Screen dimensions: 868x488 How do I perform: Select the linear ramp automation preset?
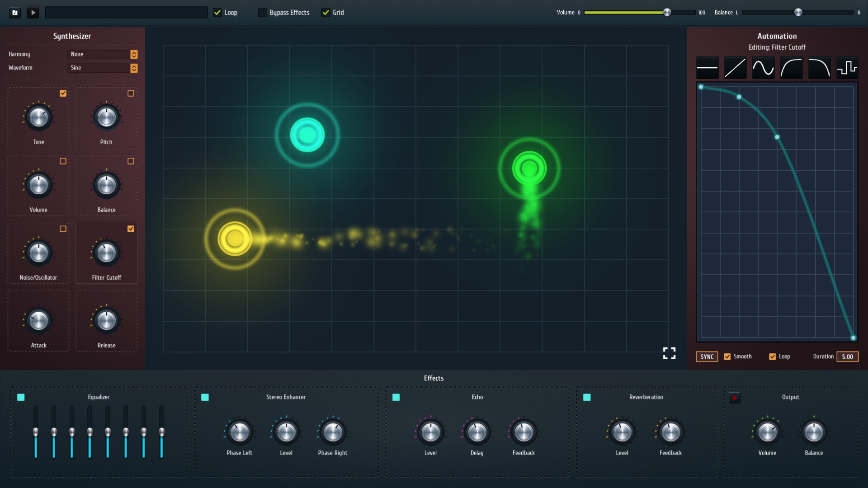click(x=735, y=68)
